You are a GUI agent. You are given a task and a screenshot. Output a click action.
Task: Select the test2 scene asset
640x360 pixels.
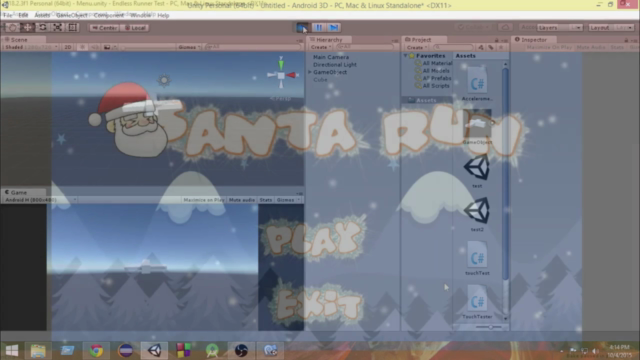point(477,215)
